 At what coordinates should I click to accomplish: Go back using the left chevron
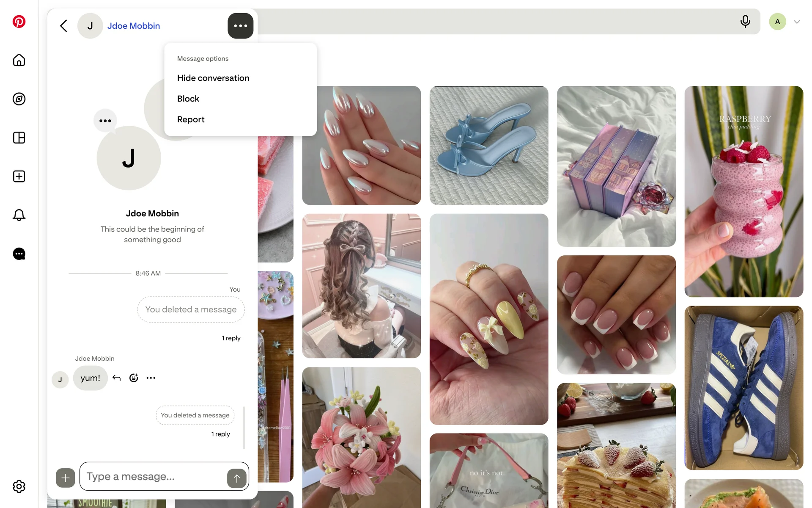(x=63, y=26)
